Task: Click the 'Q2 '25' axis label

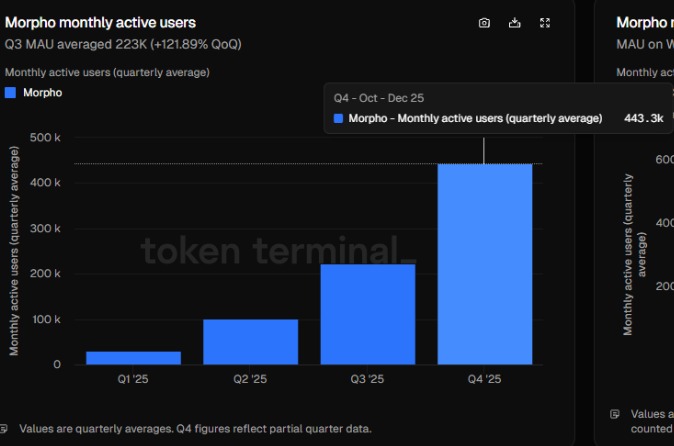Action: coord(250,379)
